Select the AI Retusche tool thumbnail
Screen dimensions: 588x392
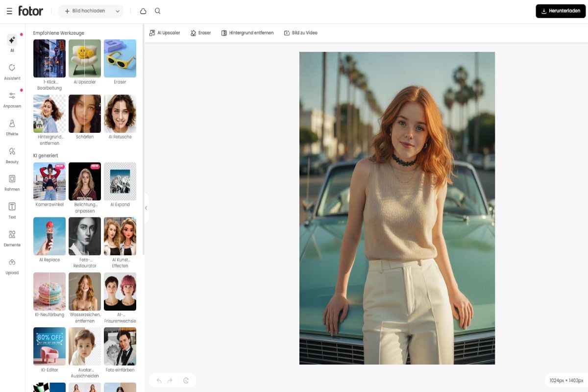(120, 114)
